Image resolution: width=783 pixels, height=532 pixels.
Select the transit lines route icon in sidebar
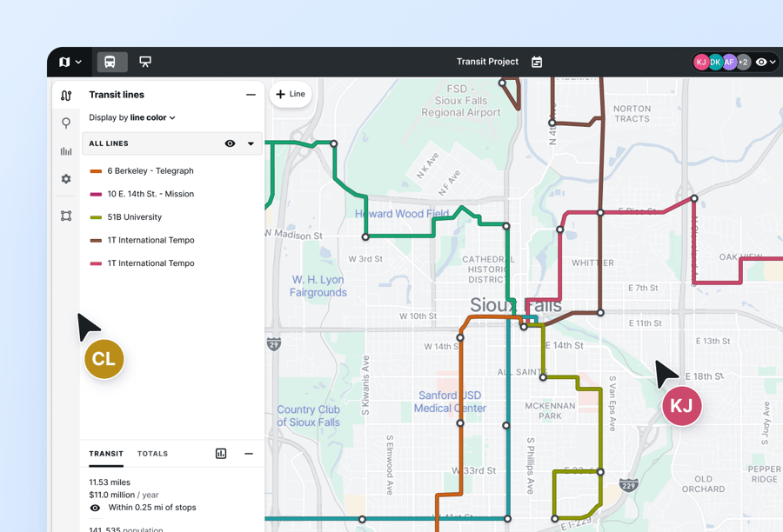[66, 96]
